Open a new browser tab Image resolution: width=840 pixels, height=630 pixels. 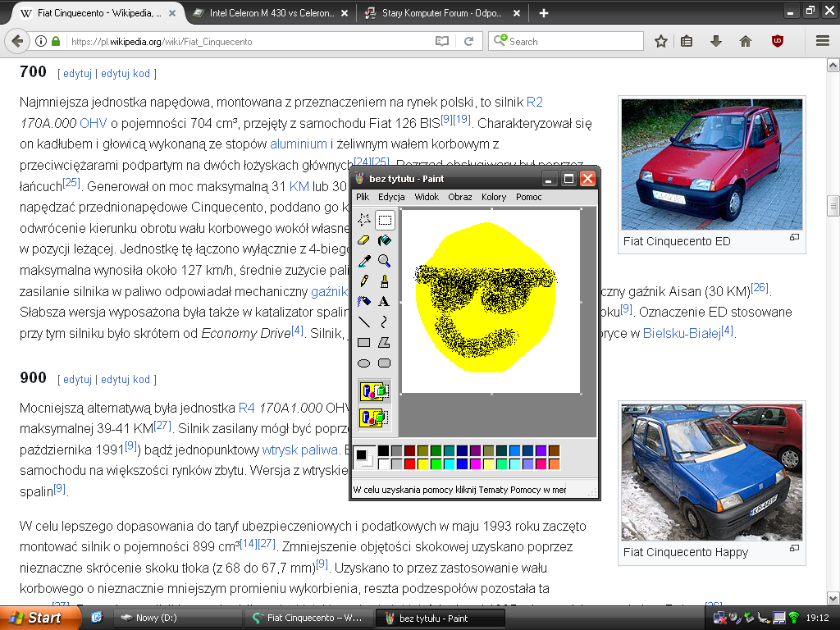(543, 13)
